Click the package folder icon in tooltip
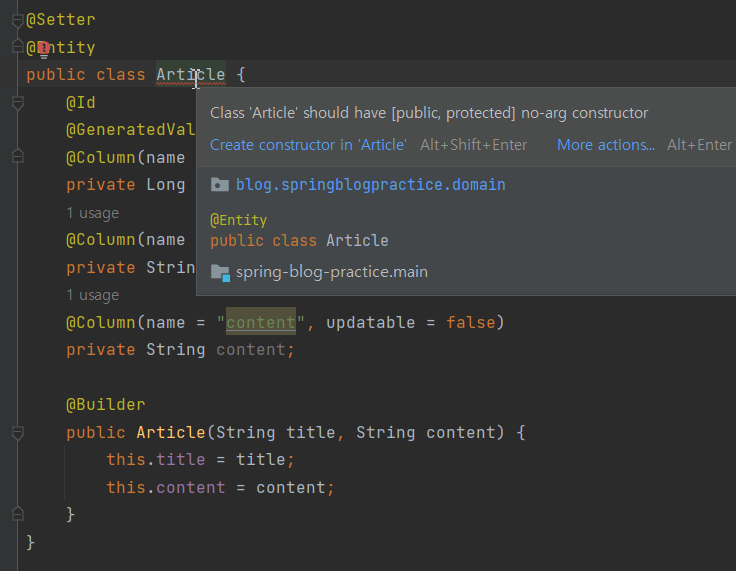The image size is (736, 571). 220,185
